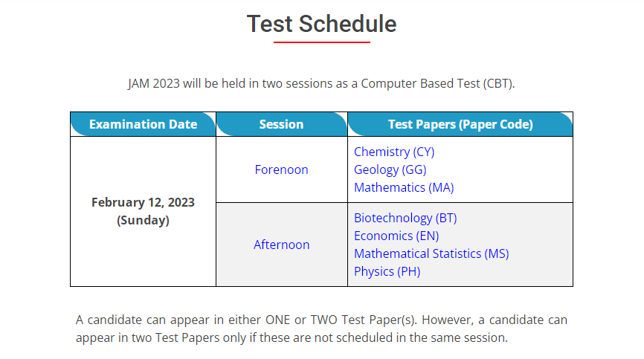Click the Geology (GG) link

pyautogui.click(x=390, y=169)
